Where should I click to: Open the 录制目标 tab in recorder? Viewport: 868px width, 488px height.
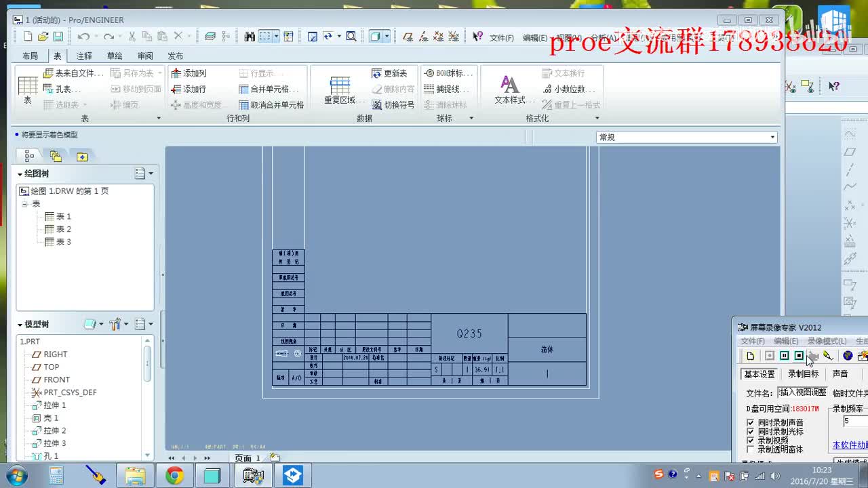[803, 374]
